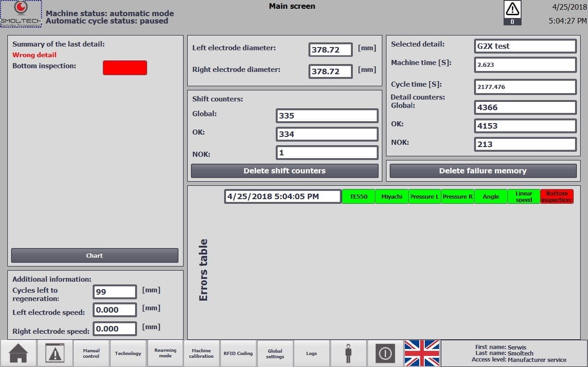Open Machine calibration screen
This screenshot has width=588, height=367.
coord(202,354)
